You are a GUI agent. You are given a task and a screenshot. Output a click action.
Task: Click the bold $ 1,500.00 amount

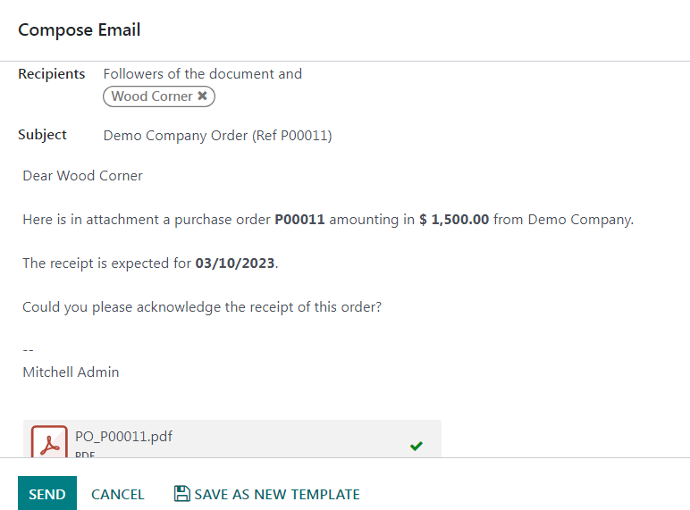(454, 220)
